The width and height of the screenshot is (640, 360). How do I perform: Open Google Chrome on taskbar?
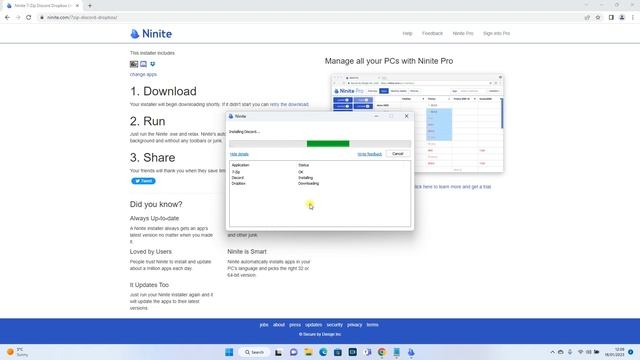click(382, 352)
